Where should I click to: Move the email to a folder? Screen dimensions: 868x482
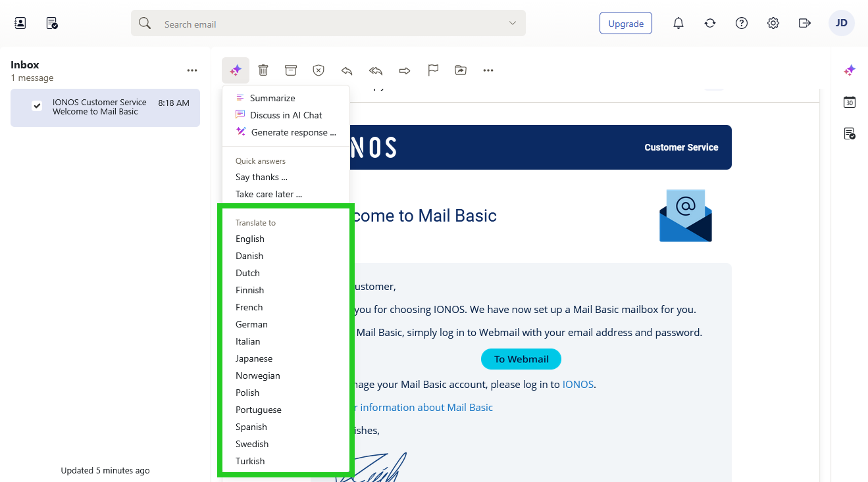click(x=460, y=70)
